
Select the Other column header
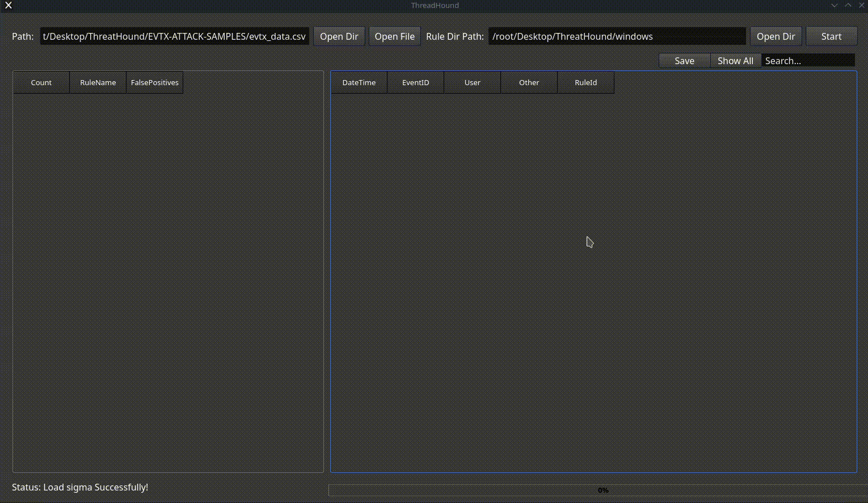click(x=529, y=82)
